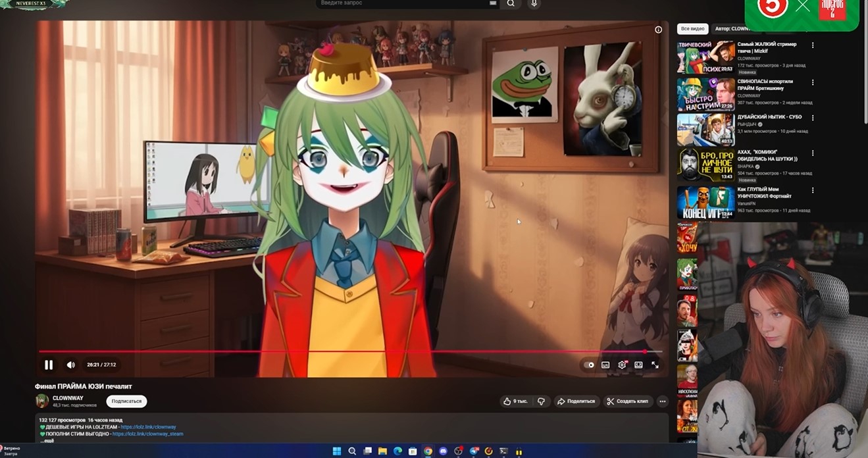Open Telegram from the taskbar
Image resolution: width=868 pixels, height=458 pixels.
(474, 451)
